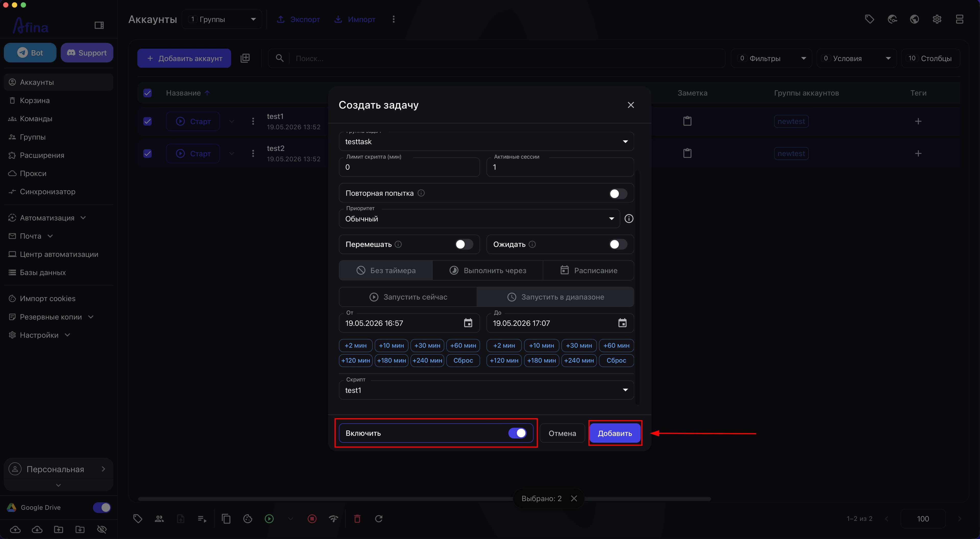Viewport: 980px width, 539px height.
Task: Open the testtask task group dropdown
Action: coord(486,142)
